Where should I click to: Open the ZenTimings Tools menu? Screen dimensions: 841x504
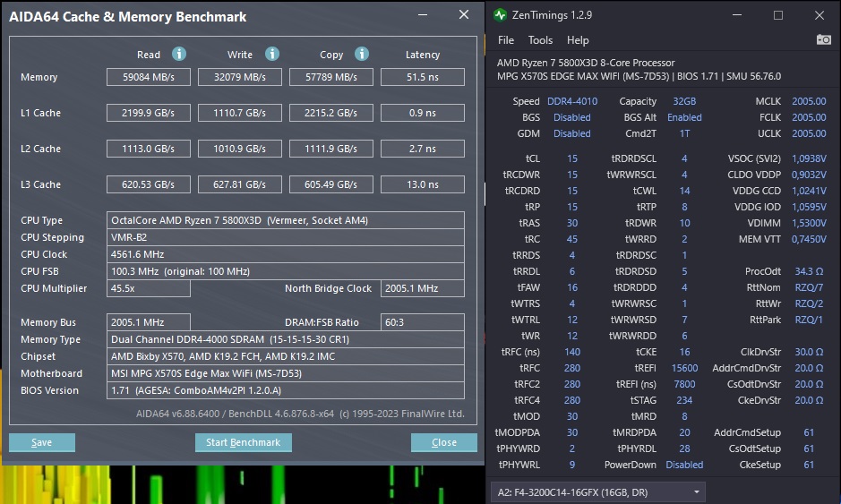[x=540, y=40]
